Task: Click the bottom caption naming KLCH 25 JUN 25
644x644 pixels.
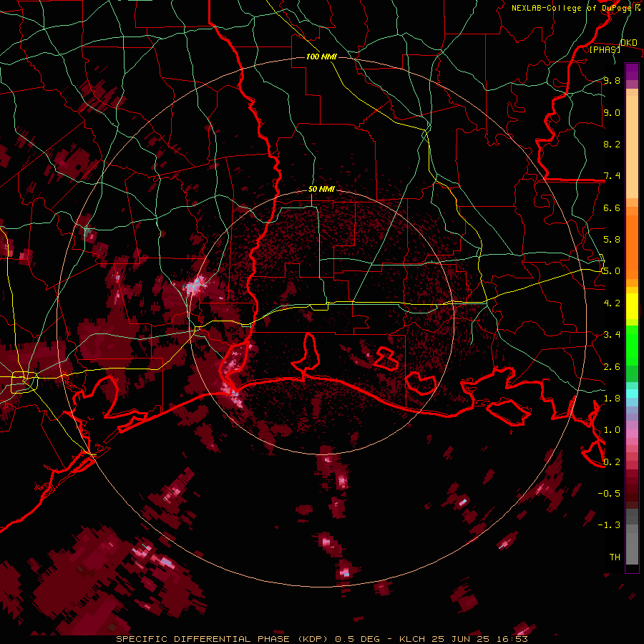Action: click(321, 639)
